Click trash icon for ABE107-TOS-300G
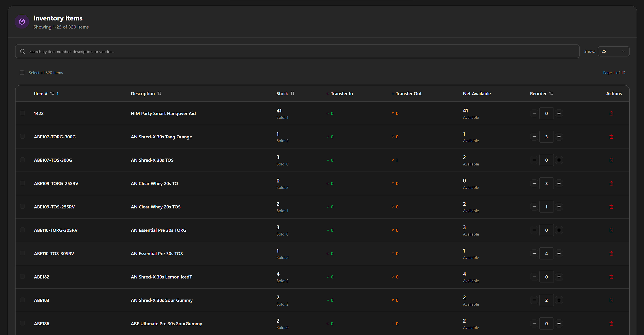 611,160
